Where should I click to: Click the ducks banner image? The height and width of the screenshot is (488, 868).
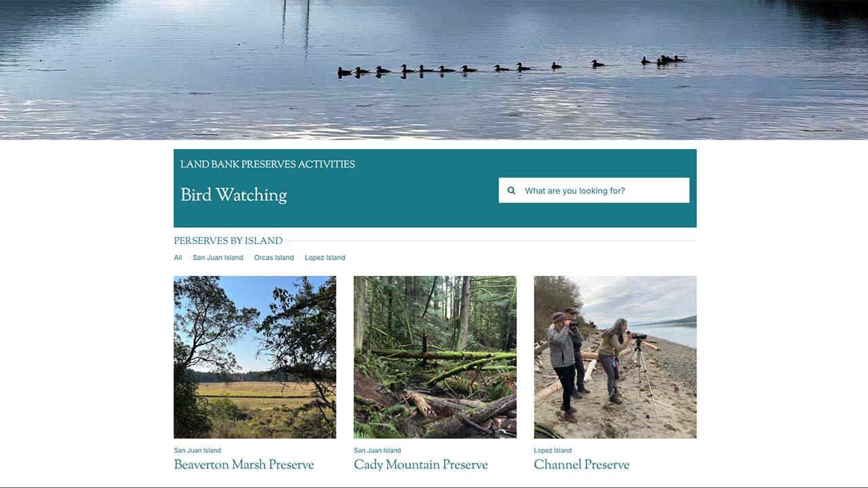[x=434, y=70]
